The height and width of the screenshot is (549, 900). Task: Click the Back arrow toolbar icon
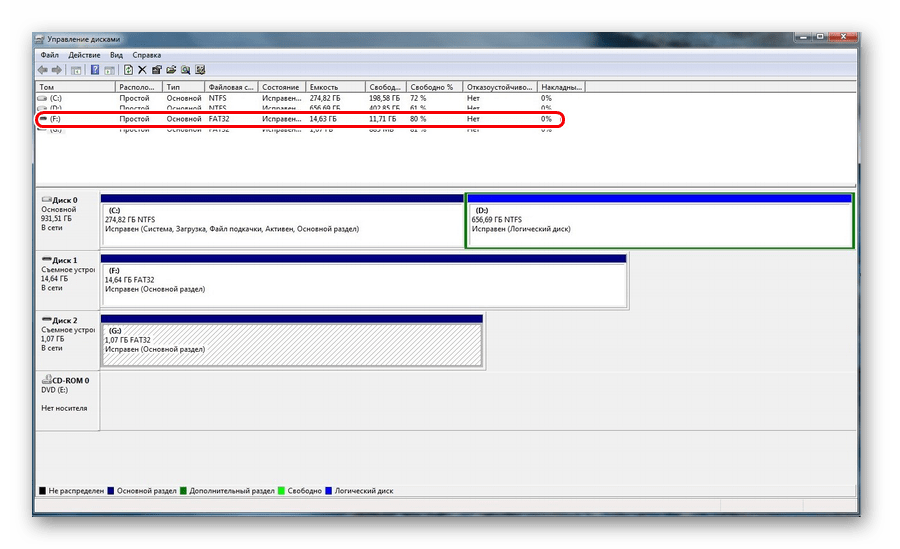pyautogui.click(x=42, y=70)
